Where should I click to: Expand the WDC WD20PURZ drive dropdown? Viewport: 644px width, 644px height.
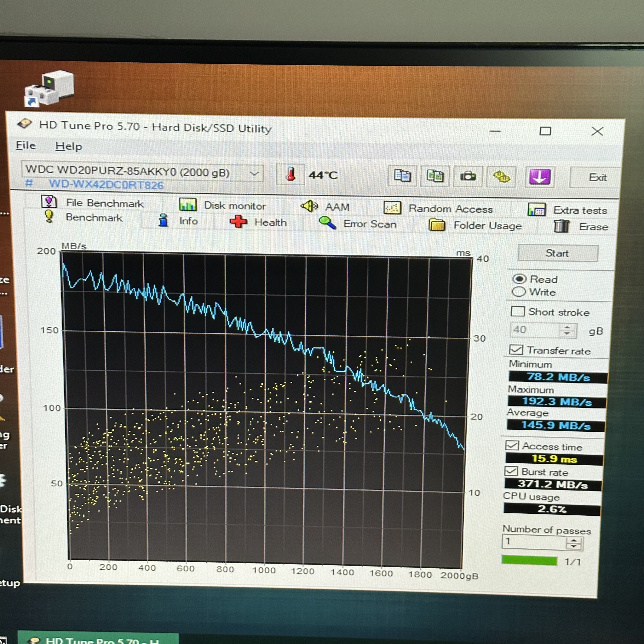pyautogui.click(x=254, y=173)
